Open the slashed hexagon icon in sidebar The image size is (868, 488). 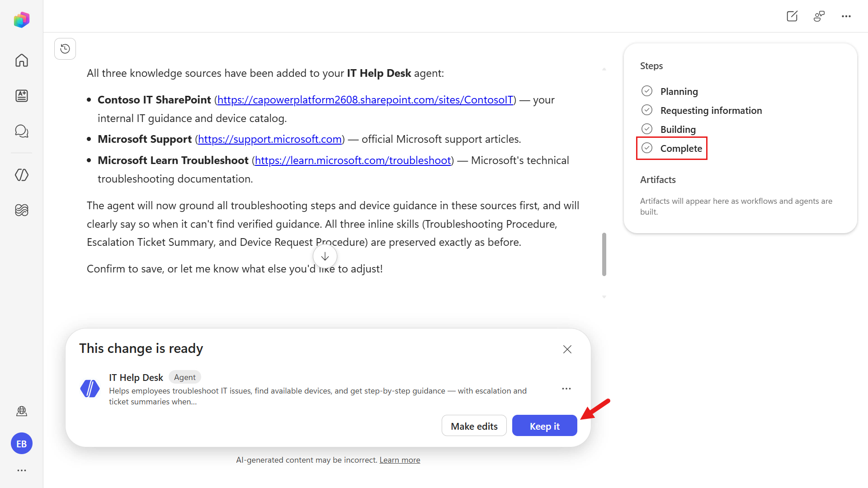21,175
